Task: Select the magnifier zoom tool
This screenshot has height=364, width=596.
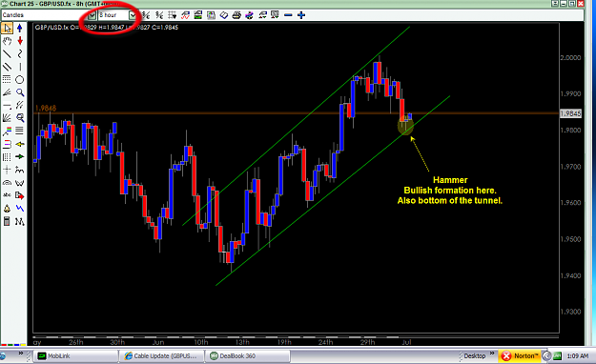Action: click(20, 92)
